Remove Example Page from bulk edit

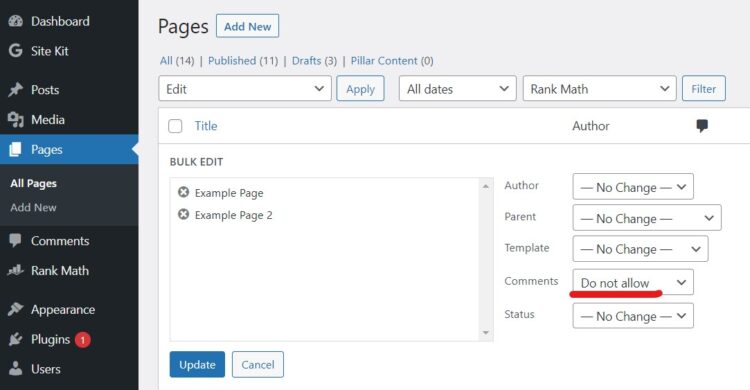[x=183, y=192]
